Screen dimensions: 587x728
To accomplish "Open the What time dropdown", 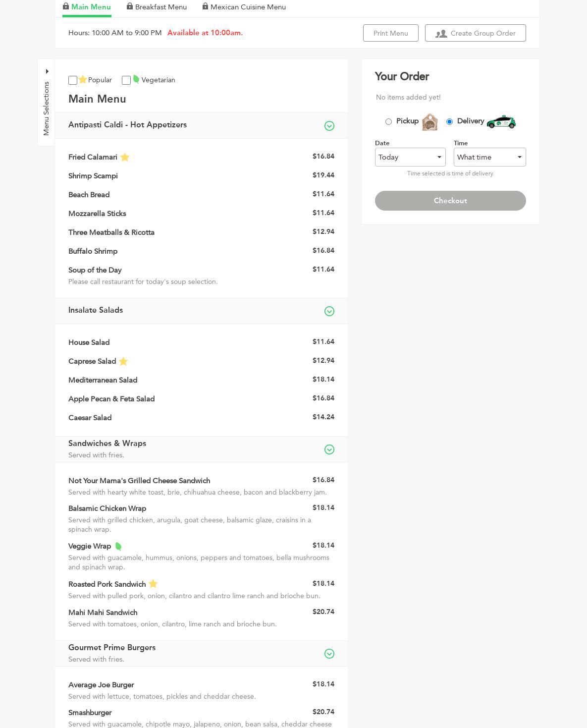I will coord(489,157).
